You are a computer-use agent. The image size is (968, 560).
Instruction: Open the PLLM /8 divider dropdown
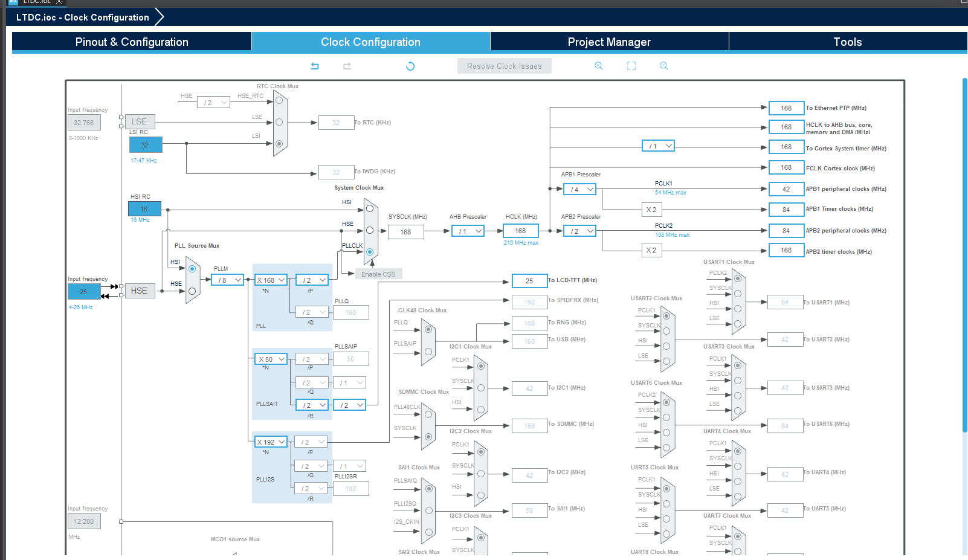[x=227, y=280]
